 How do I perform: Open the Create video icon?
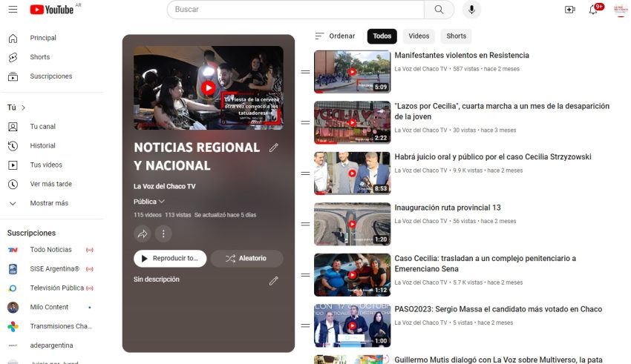[x=570, y=9]
